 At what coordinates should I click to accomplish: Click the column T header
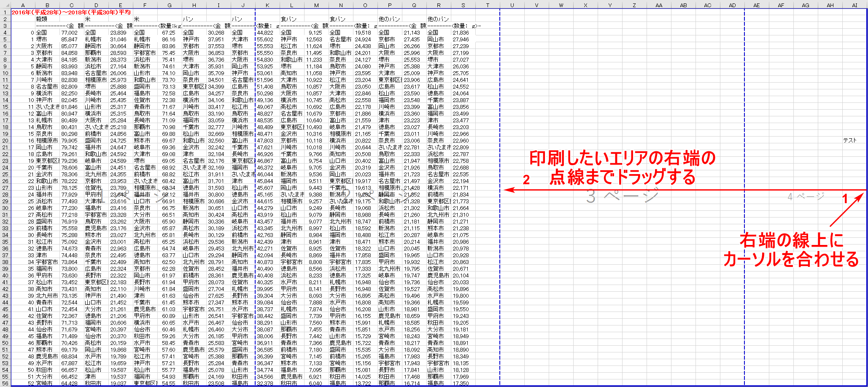pyautogui.click(x=488, y=5)
